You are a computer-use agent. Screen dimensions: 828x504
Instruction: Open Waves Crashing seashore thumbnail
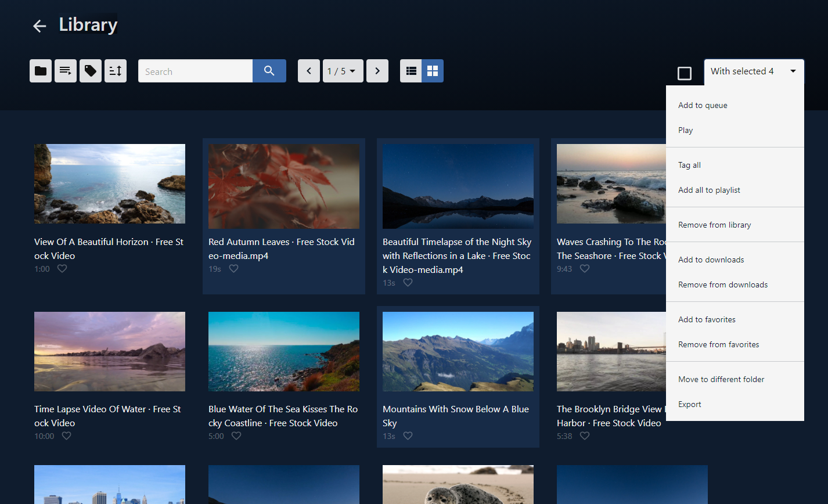[x=611, y=183]
